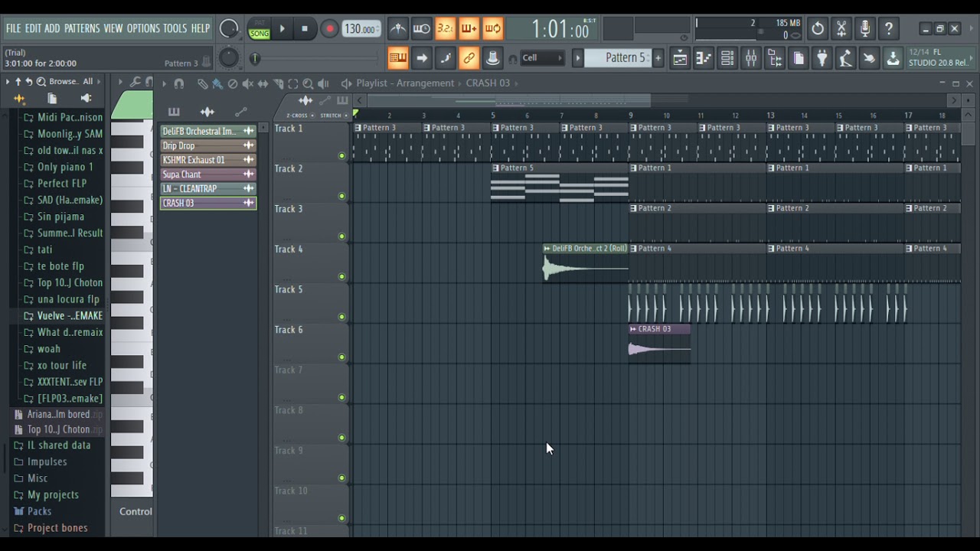Click the microphone audio recording icon
Image resolution: width=980 pixels, height=551 pixels.
tap(865, 29)
